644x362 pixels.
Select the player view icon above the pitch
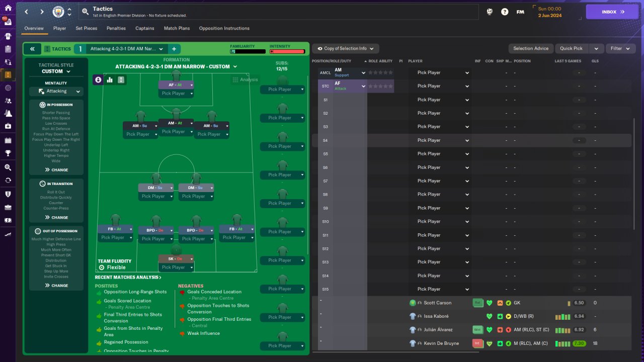point(98,79)
